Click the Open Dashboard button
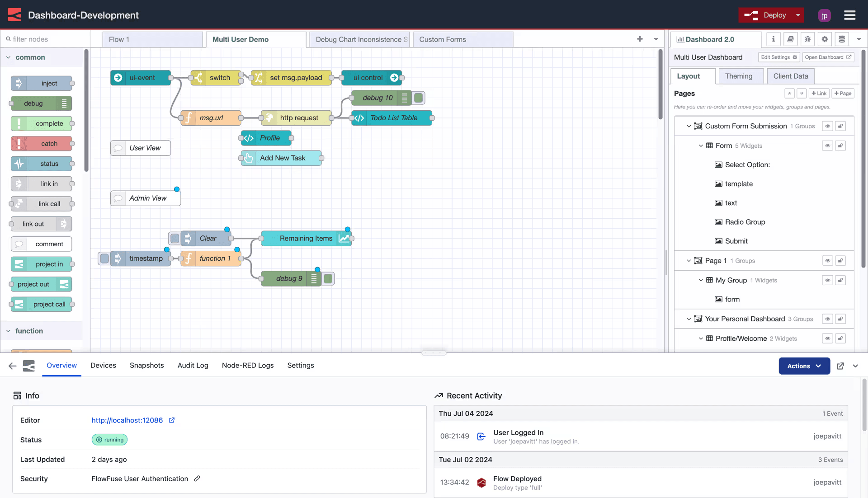868x498 pixels. coord(828,57)
